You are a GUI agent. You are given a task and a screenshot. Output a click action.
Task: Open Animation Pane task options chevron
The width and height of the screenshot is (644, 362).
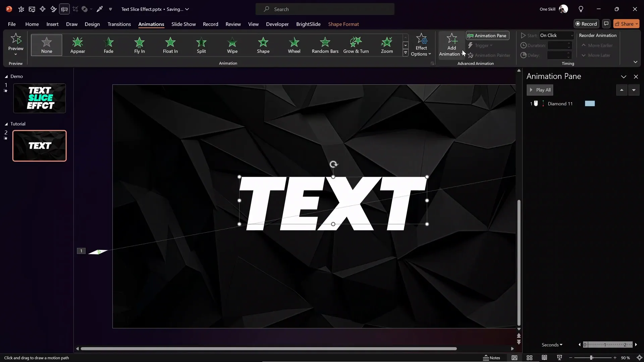[x=624, y=77]
